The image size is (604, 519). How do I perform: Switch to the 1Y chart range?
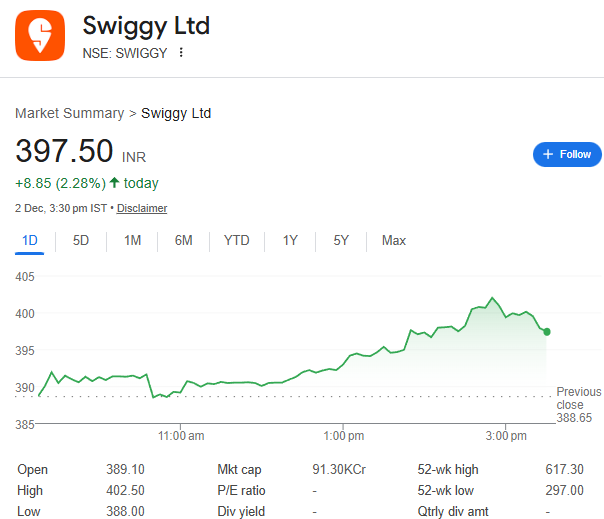[x=290, y=240]
